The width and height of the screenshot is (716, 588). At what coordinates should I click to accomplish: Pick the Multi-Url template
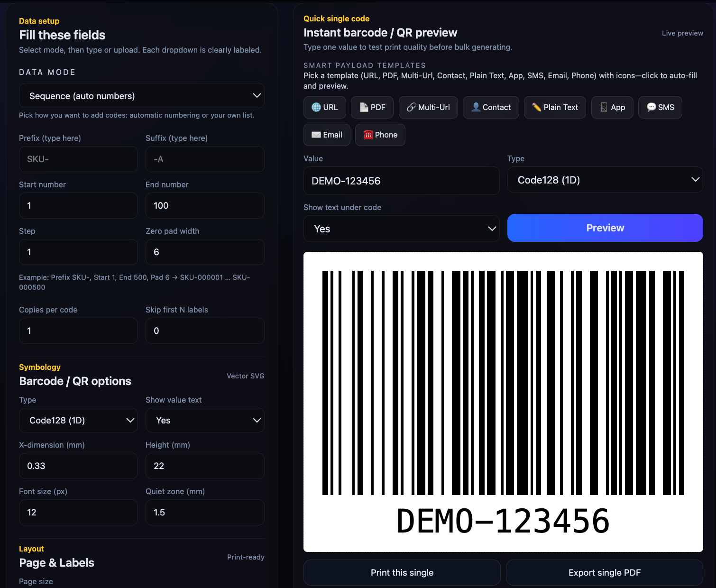[428, 107]
